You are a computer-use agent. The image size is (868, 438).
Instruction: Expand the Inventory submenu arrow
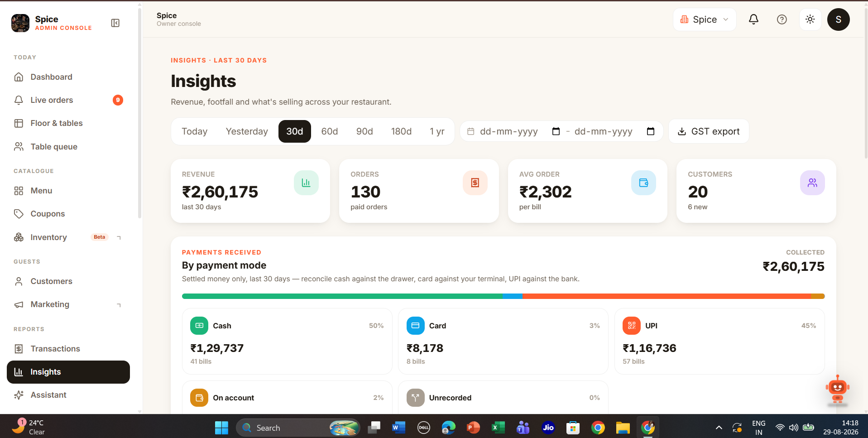click(119, 237)
